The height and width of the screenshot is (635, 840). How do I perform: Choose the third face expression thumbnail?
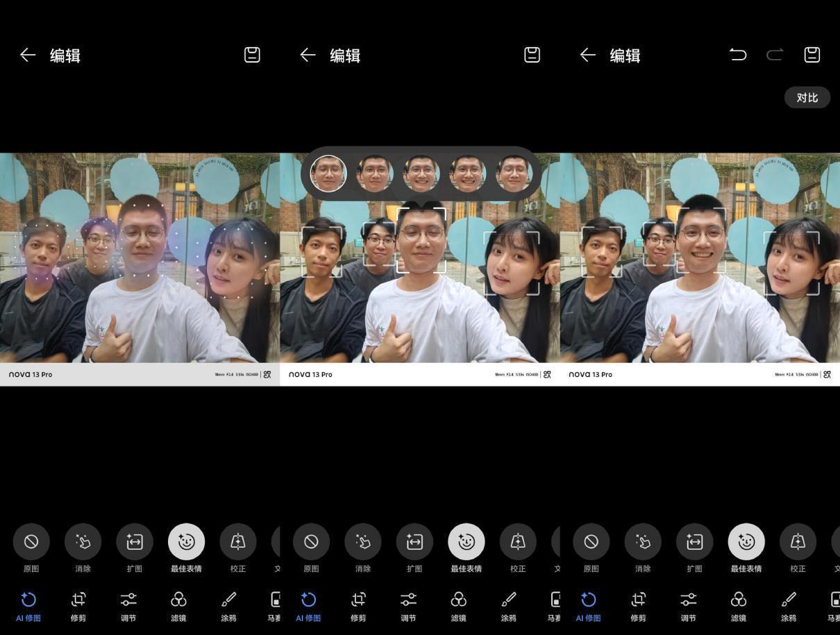[x=421, y=173]
